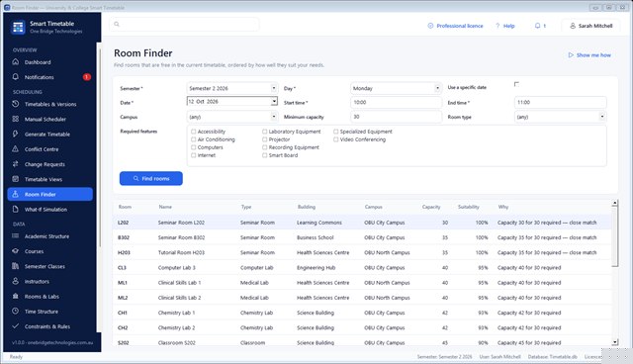The image size is (633, 364).
Task: Click the Instructors person icon
Action: tap(16, 281)
